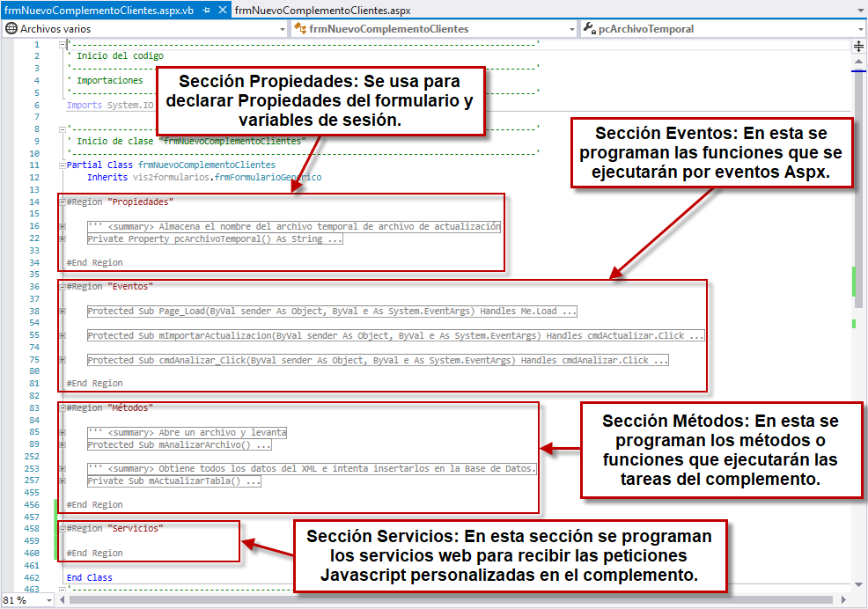The height and width of the screenshot is (609, 868).
Task: Click the '#Region "Métodos"' line
Action: click(110, 408)
